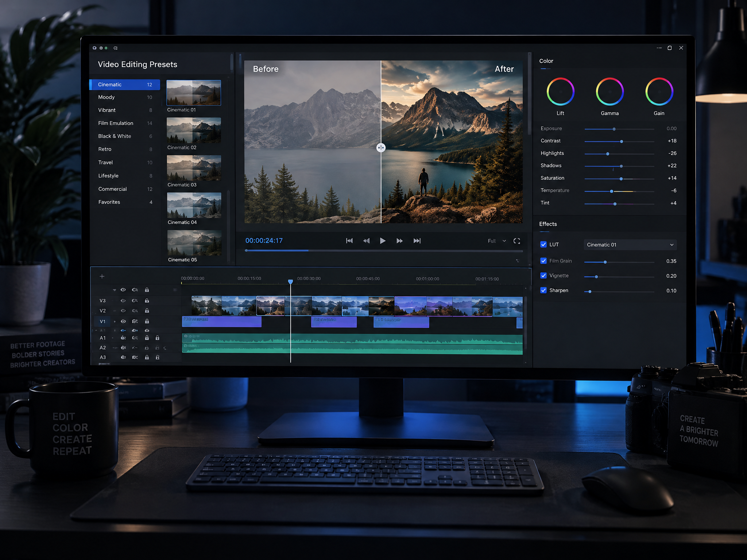Open the LUT Cinematic 01 dropdown

[630, 245]
